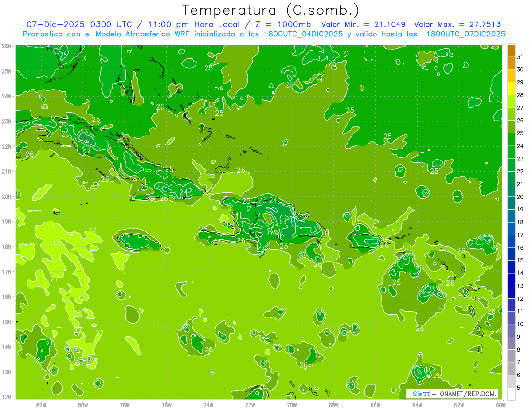The height and width of the screenshot is (411, 532).
Task: Click the '24N' latitude axis label
Action: 6,96
